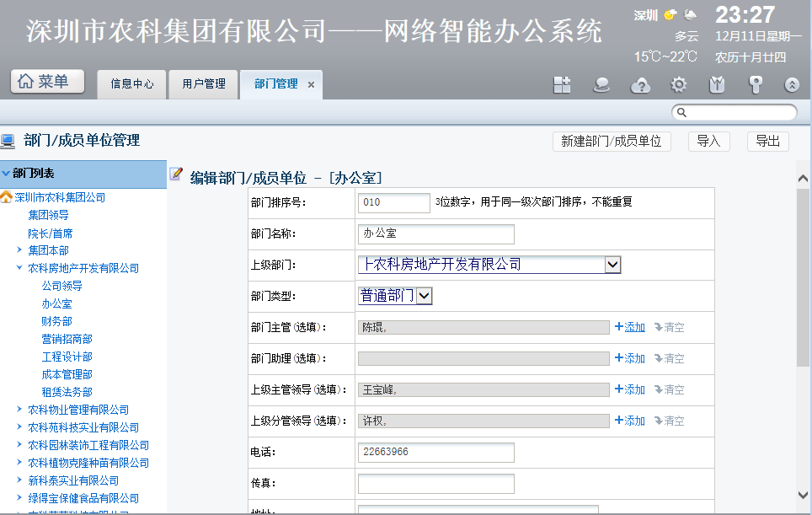The width and height of the screenshot is (812, 515).
Task: Click 清空 for 部门主管
Action: 669,327
